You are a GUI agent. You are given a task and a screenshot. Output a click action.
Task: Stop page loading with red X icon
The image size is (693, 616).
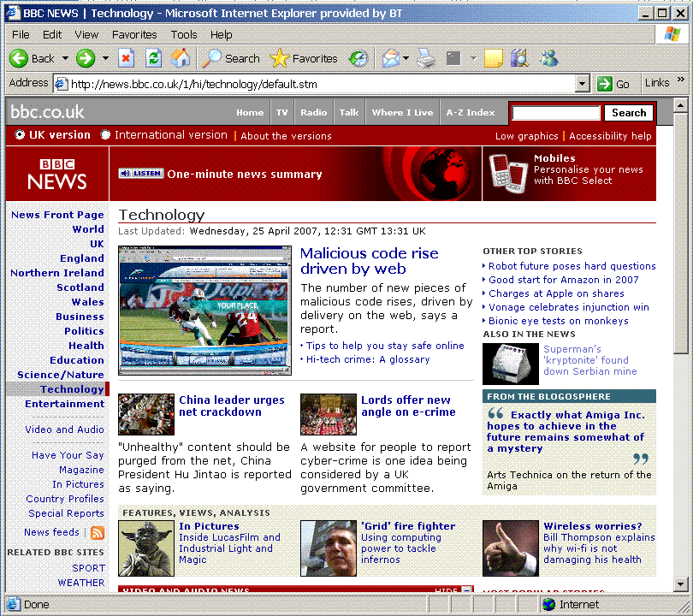126,58
